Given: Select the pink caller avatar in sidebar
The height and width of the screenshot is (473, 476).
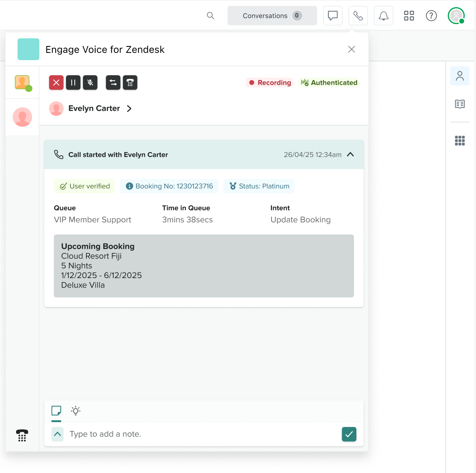Looking at the screenshot, I should pos(22,117).
